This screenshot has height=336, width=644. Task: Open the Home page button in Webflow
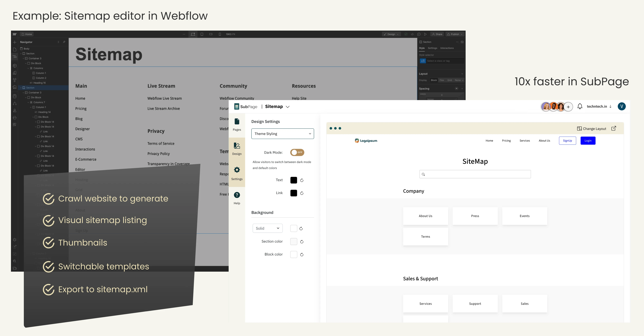27,34
